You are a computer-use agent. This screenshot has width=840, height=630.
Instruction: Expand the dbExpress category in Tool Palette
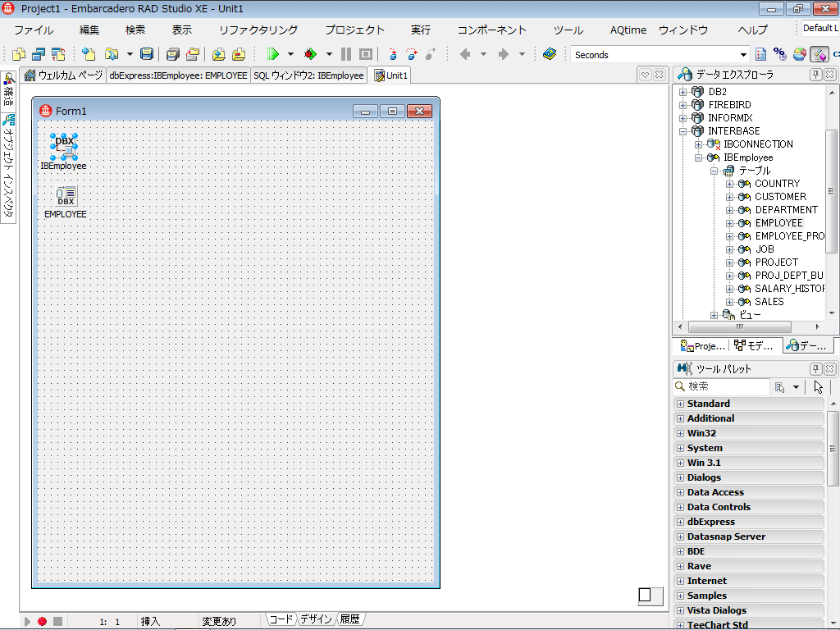pos(680,522)
